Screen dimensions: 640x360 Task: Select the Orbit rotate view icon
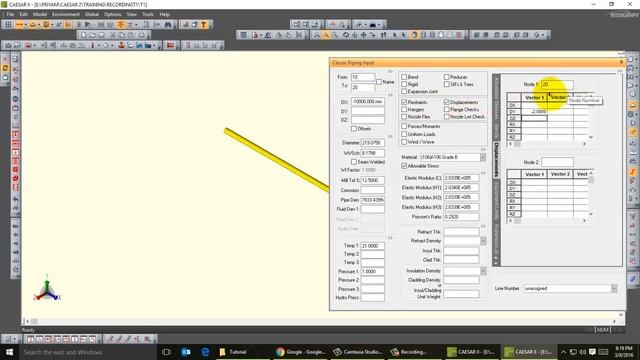346,35
